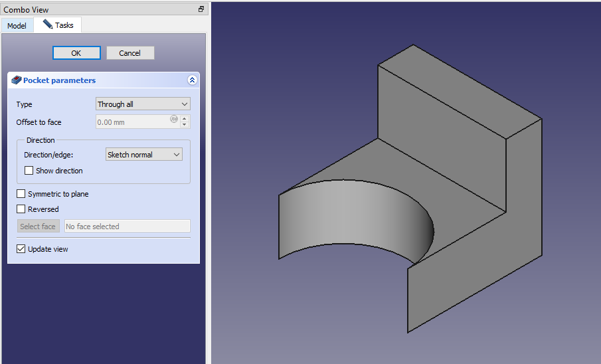Enable the Show direction checkbox
Screen dimensions: 601x364
pyautogui.click(x=29, y=171)
